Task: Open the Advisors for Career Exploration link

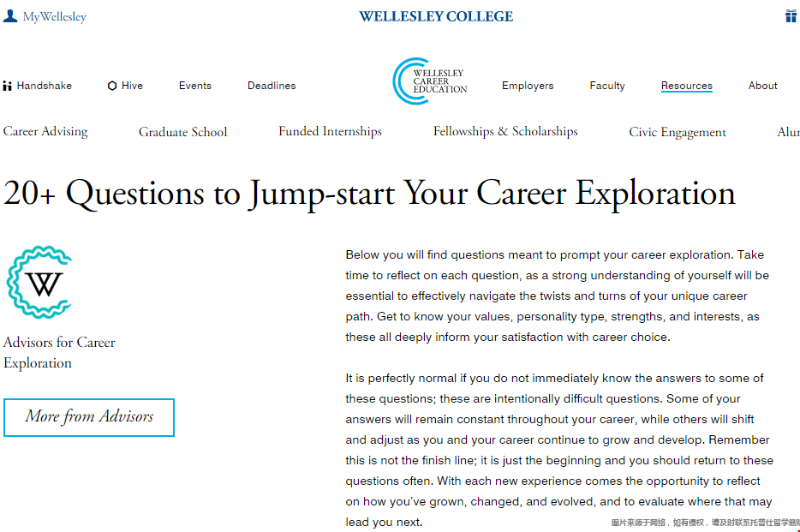Action: [59, 352]
